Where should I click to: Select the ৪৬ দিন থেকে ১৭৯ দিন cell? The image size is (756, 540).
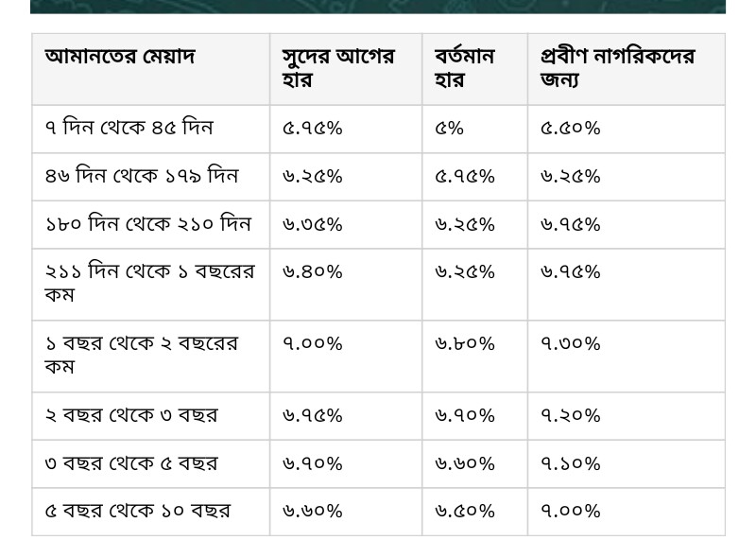point(151,177)
